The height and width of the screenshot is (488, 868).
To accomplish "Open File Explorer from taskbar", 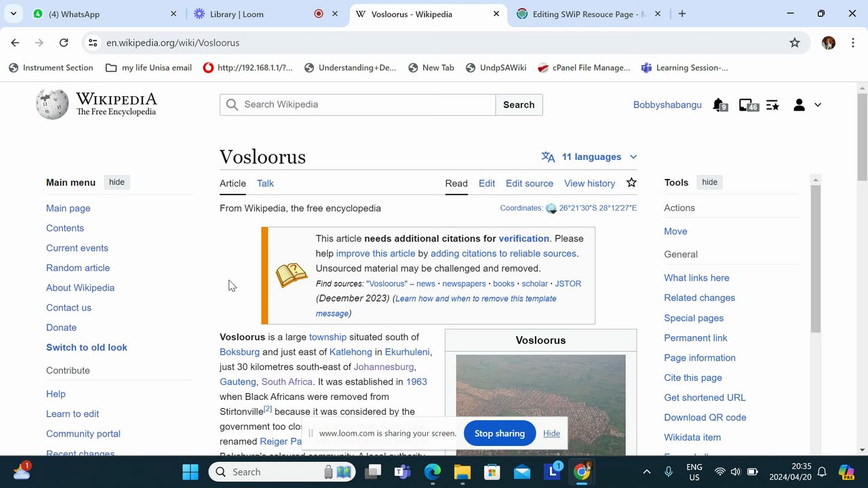I will pos(462,472).
